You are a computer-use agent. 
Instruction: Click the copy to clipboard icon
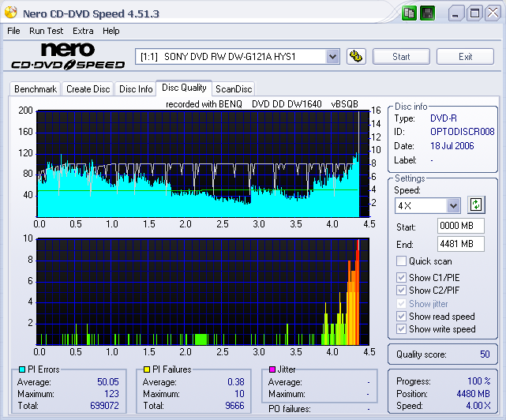409,13
